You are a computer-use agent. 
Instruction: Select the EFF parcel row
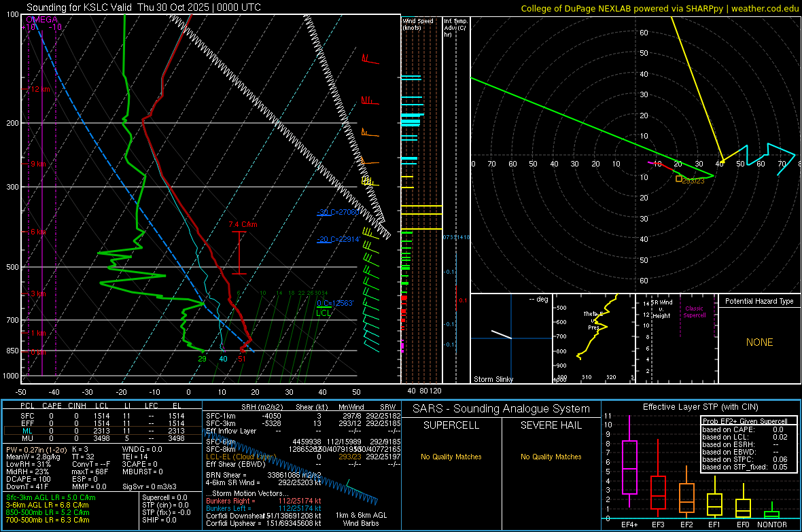pos(103,423)
